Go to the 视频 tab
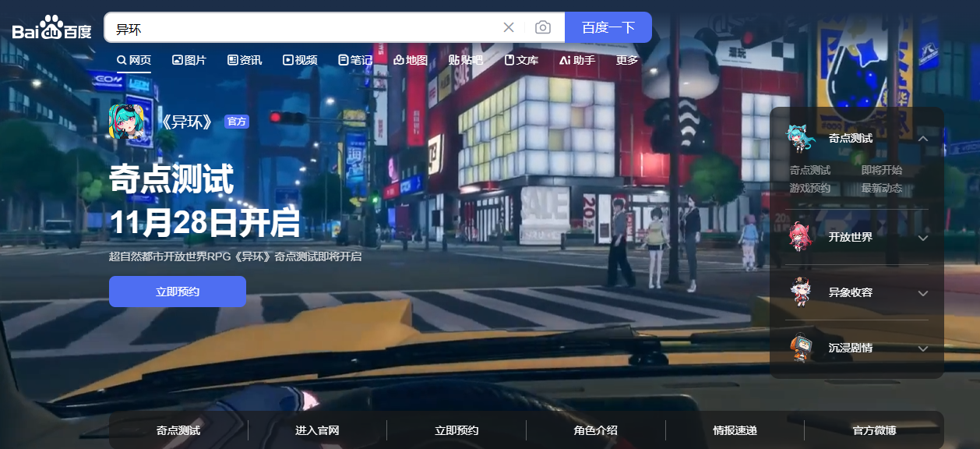980x449 pixels. 300,60
